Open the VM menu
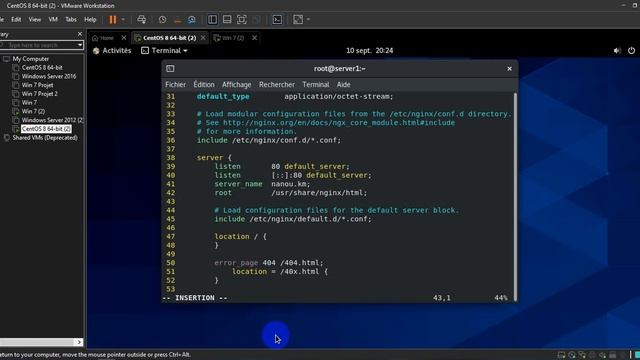Image resolution: width=640 pixels, height=360 pixels. (x=53, y=20)
